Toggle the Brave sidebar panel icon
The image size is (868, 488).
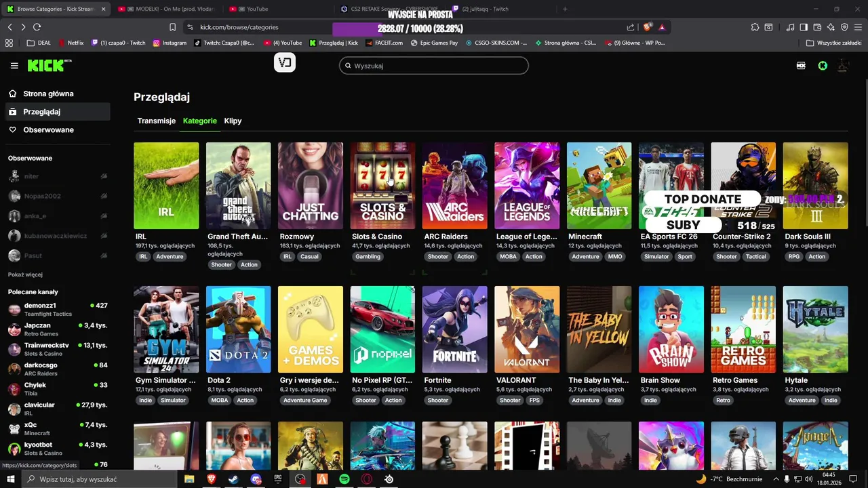(804, 27)
